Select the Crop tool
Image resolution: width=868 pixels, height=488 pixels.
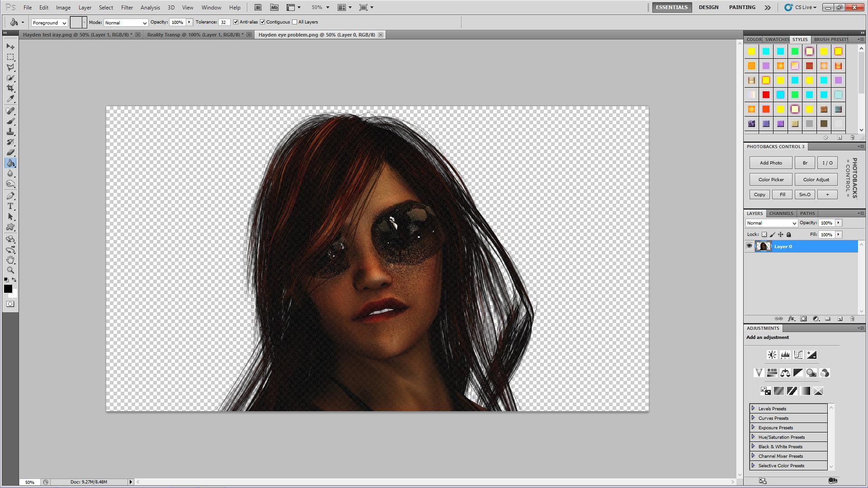[x=10, y=88]
